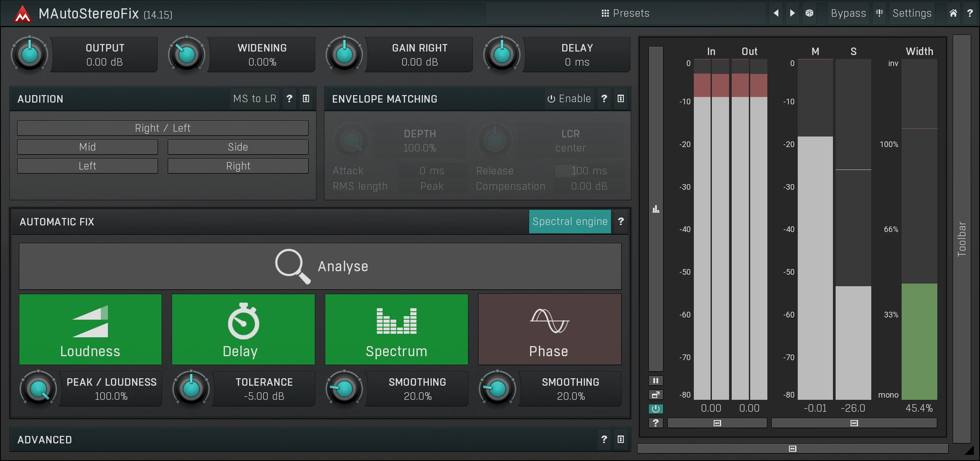Click the random preset dice icon
The width and height of the screenshot is (980, 461).
pos(809,13)
